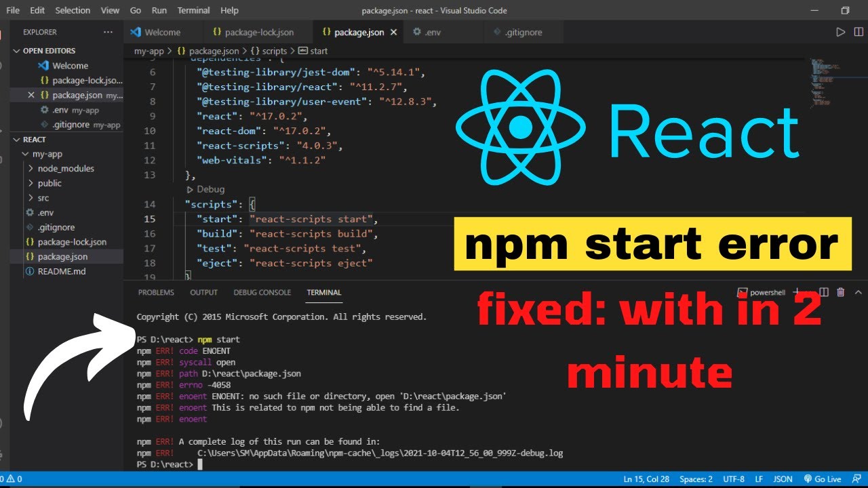This screenshot has height=488, width=868.
Task: Open the Run menu
Action: tap(159, 10)
